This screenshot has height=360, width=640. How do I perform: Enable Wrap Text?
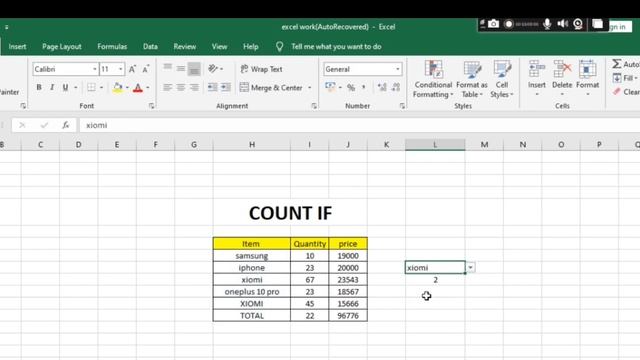click(x=262, y=69)
